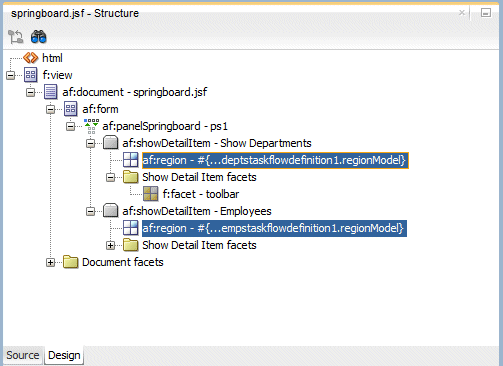Click the af:form node icon
Viewport: 503px width, 366px height.
71,109
